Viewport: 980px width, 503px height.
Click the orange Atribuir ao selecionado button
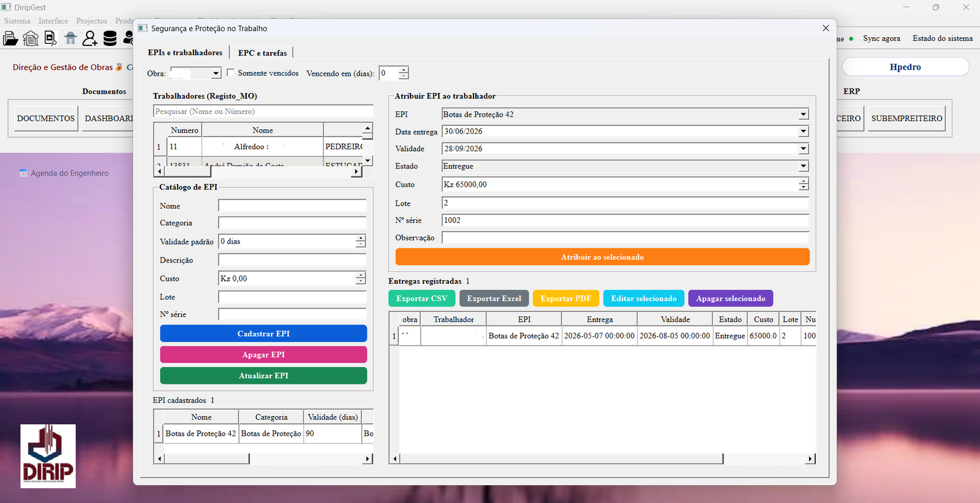[x=602, y=257]
